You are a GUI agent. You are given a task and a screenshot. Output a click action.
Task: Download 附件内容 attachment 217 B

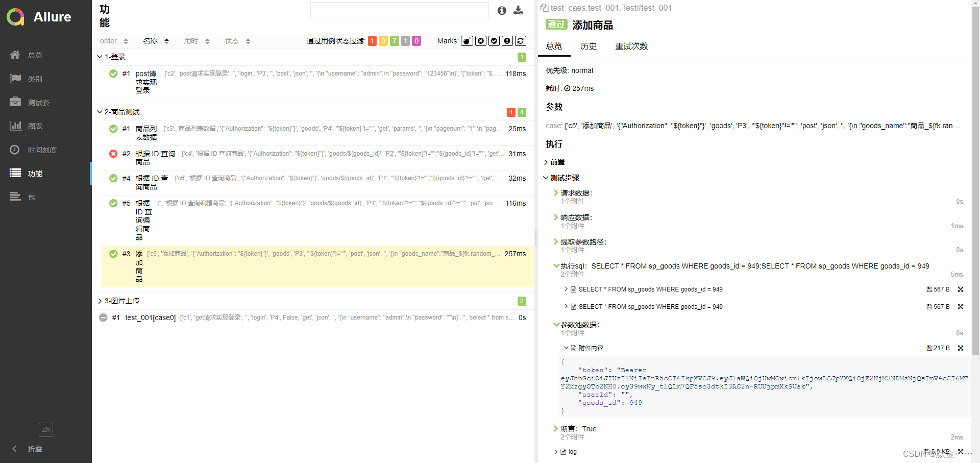point(938,348)
